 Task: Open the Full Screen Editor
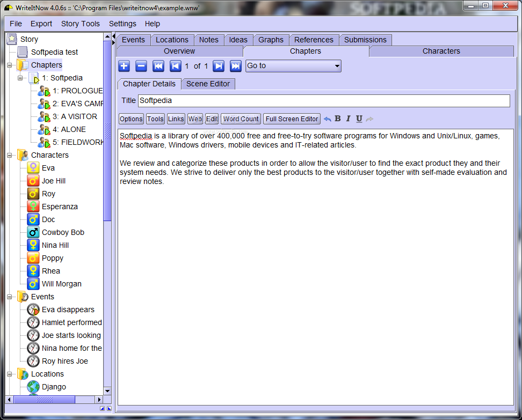coord(292,119)
